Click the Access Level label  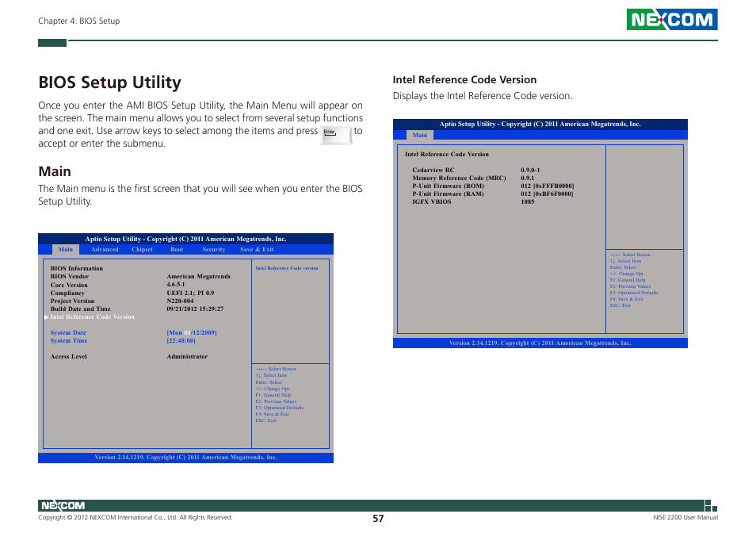tap(69, 356)
